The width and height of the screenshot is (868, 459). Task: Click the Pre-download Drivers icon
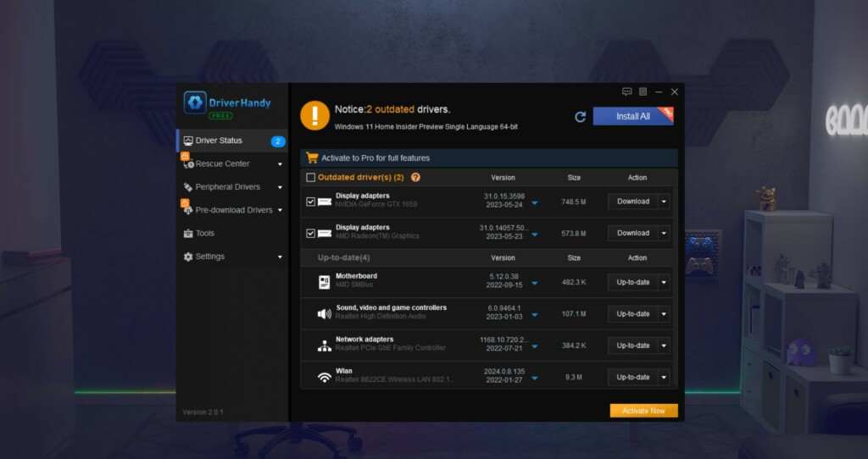(x=188, y=210)
